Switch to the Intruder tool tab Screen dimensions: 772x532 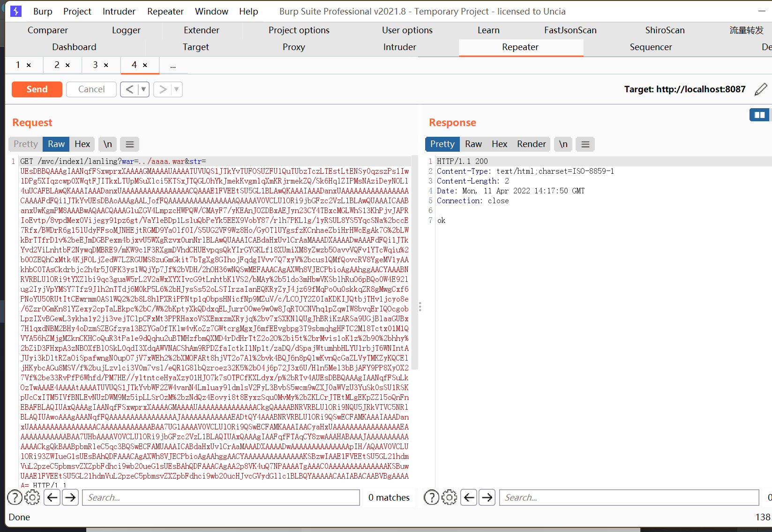(x=400, y=47)
